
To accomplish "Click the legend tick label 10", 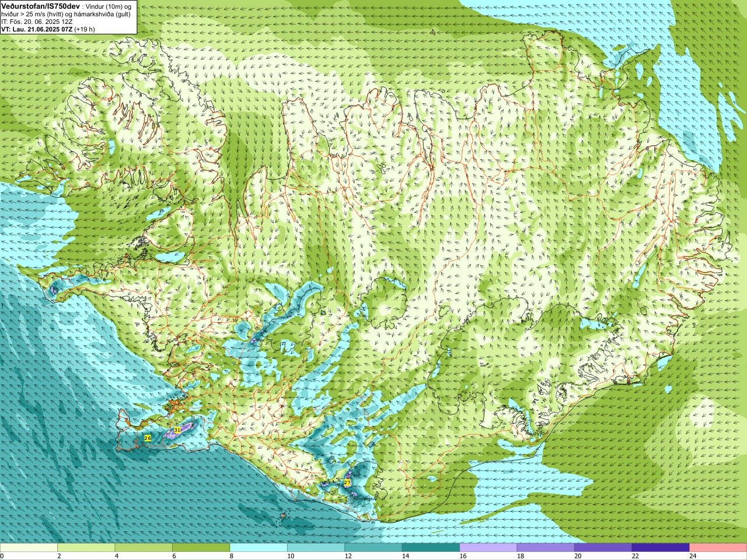I will coord(291,556).
